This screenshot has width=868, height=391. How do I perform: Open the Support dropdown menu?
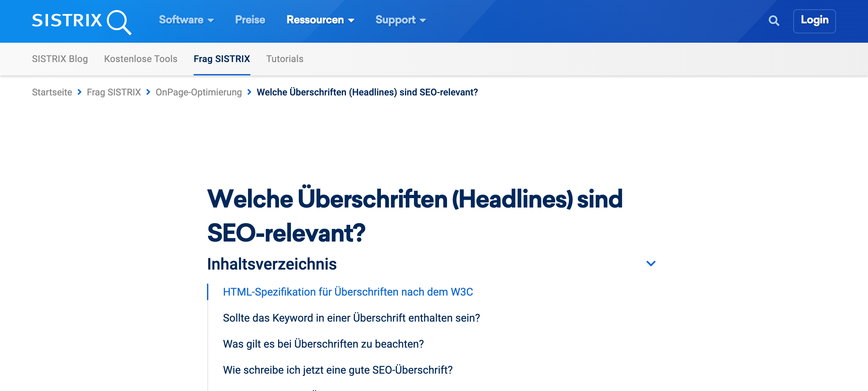coord(400,20)
